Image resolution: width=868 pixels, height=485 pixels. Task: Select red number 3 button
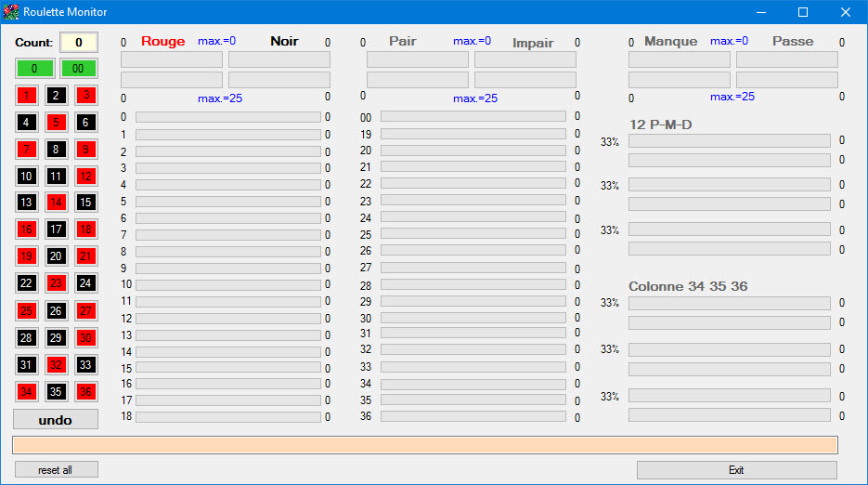pos(85,96)
